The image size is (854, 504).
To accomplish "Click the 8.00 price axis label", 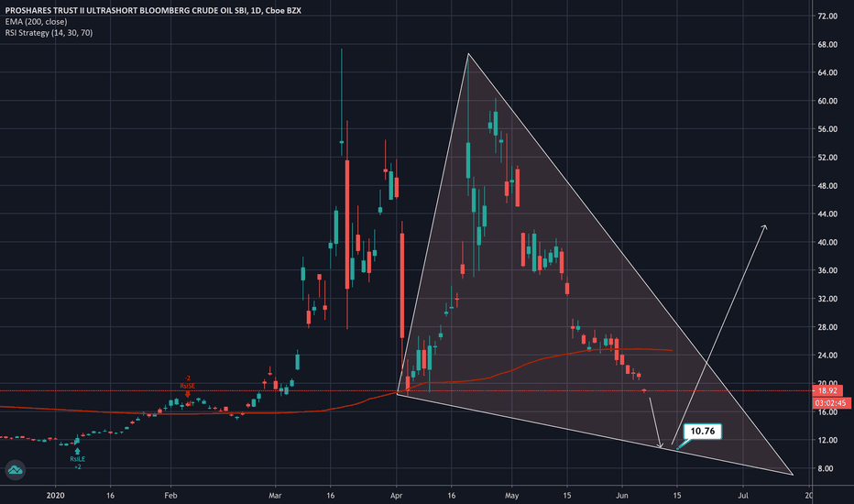I will [x=825, y=468].
